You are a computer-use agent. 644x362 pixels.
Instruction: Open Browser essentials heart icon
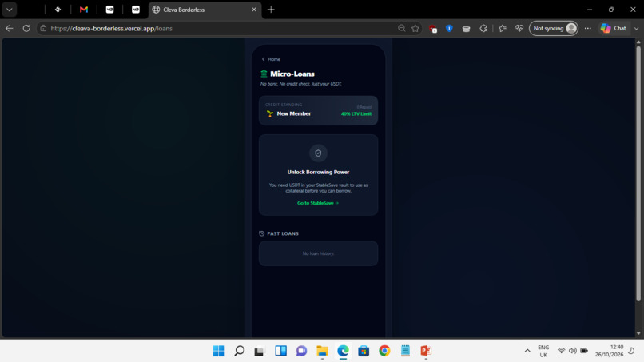[x=519, y=28]
